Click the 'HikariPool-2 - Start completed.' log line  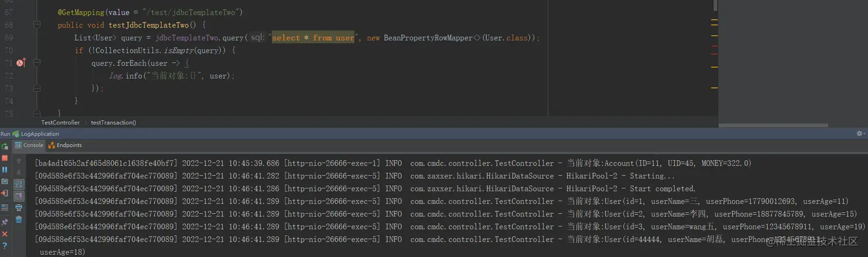pyautogui.click(x=365, y=189)
